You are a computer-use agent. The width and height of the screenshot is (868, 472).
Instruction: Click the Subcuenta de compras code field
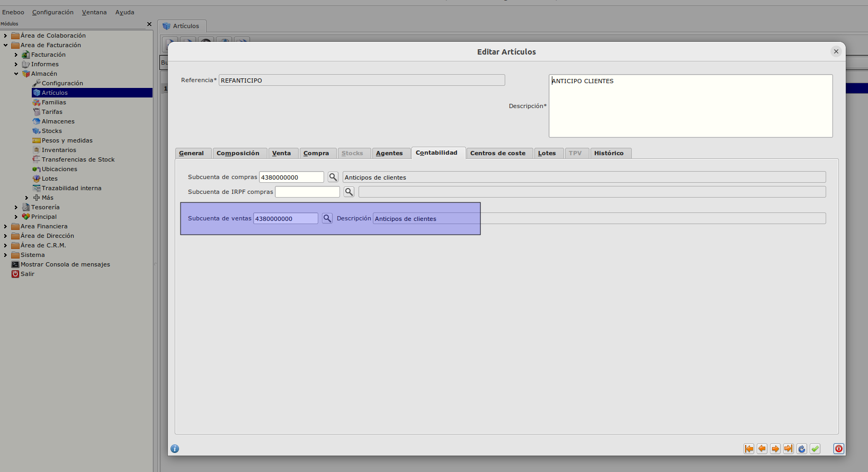(291, 177)
